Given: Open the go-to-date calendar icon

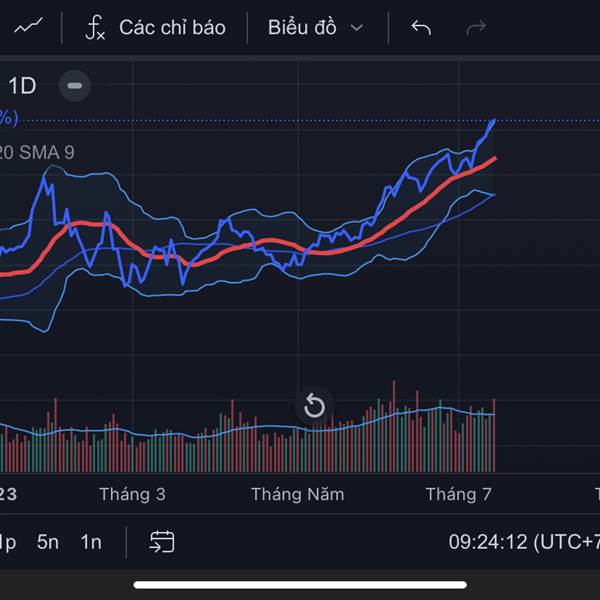Looking at the screenshot, I should (162, 542).
